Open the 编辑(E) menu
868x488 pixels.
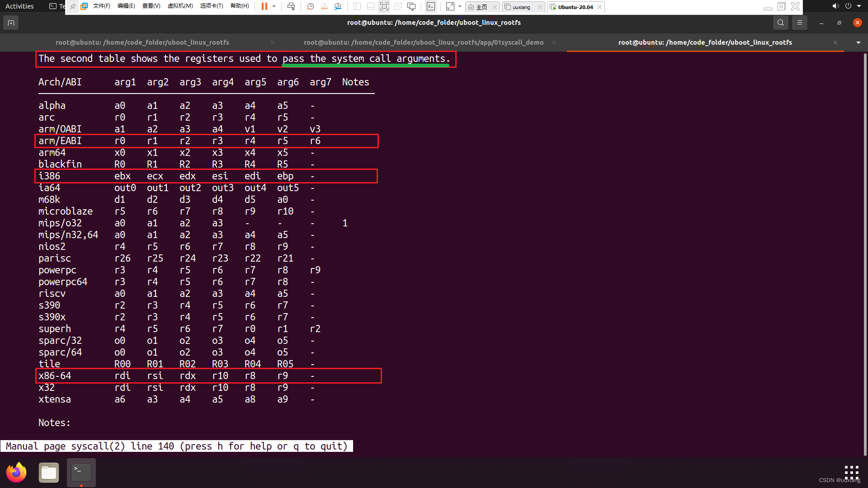coord(126,6)
